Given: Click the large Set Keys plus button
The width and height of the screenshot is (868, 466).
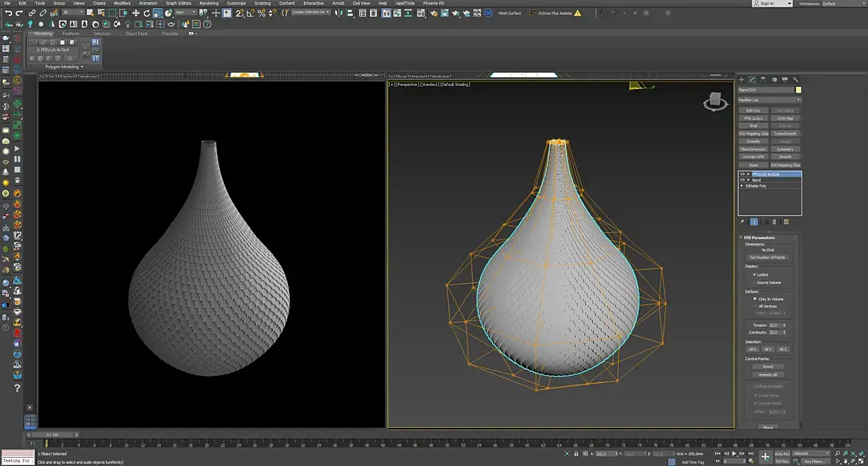Looking at the screenshot, I should [x=765, y=457].
